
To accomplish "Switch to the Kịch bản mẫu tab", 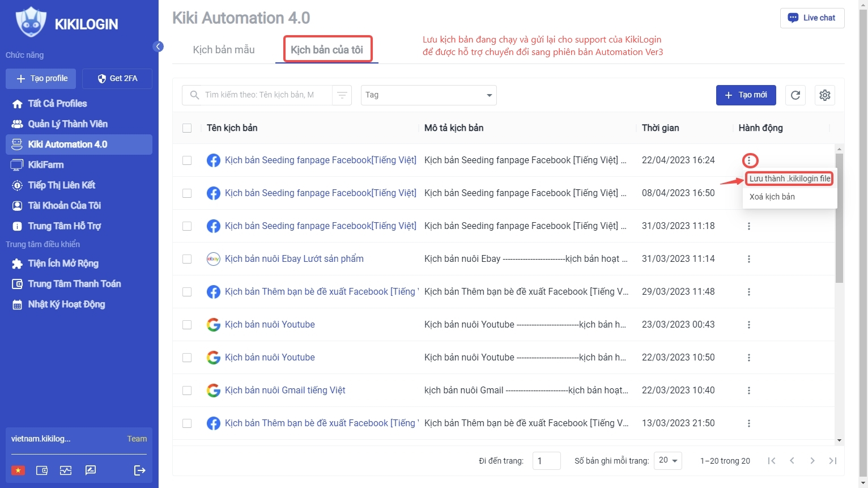I will 224,50.
